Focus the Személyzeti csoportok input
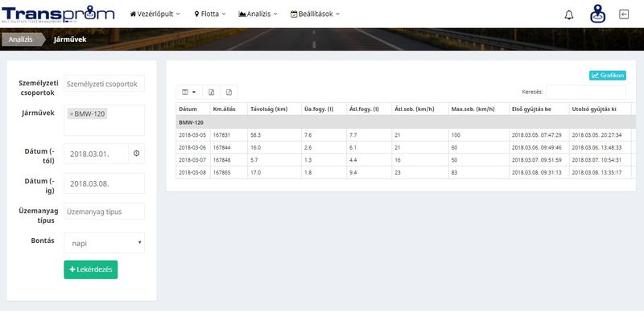 (105, 84)
